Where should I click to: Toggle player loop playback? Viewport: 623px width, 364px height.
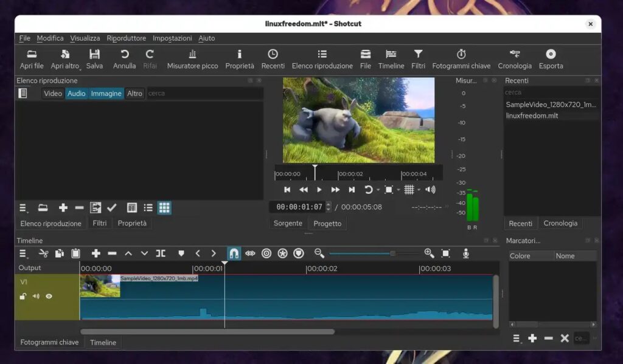(368, 190)
